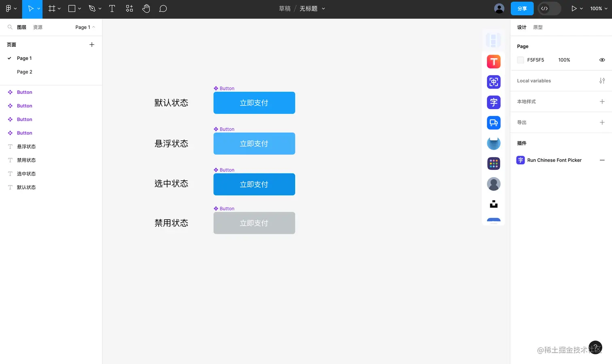
Task: Click the F5F5F5 hex color field
Action: tap(535, 60)
